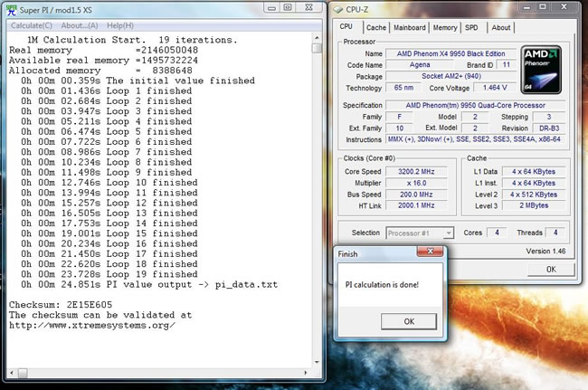Click the Super PI horizontal scrollbar thumb

pos(23,373)
